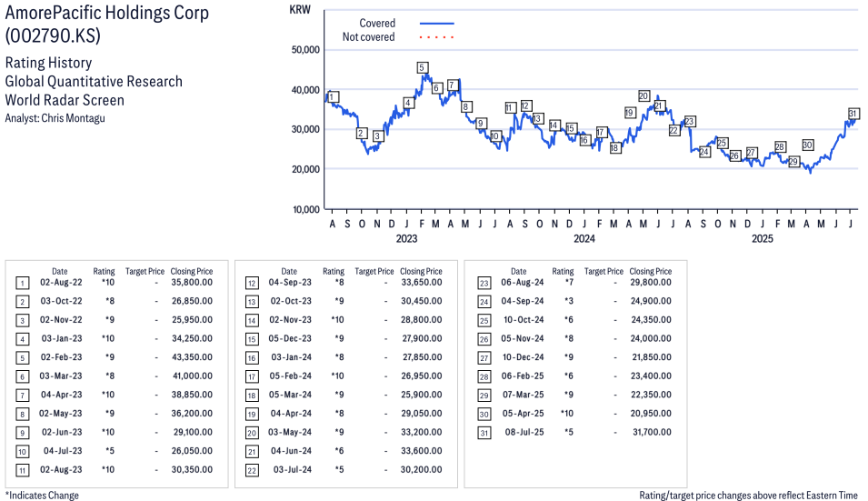Select chart marker 2 near October 2022
Viewport: 868px width, 501px height.
362,133
